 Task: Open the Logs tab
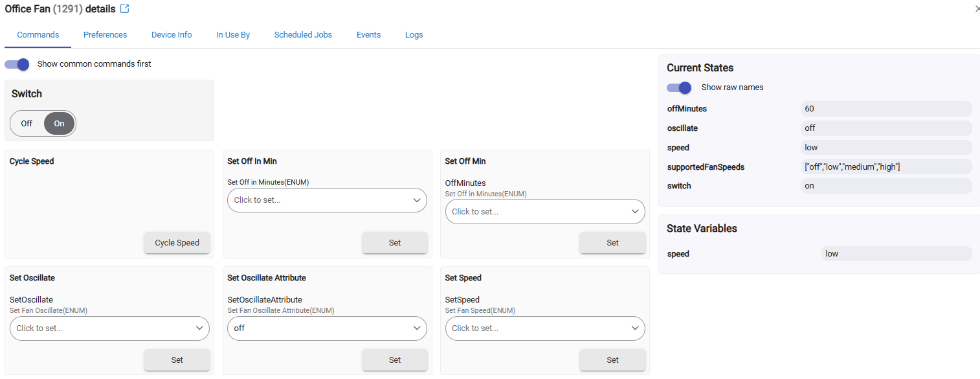tap(414, 35)
